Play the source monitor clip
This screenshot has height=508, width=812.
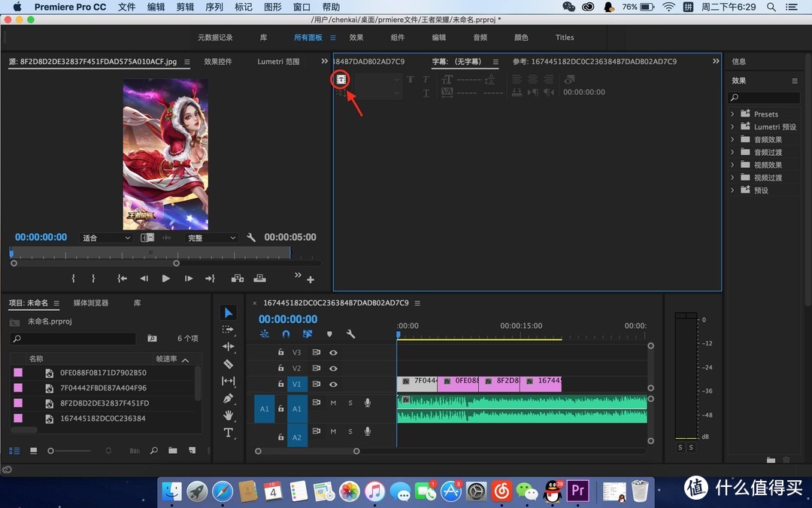coord(166,278)
